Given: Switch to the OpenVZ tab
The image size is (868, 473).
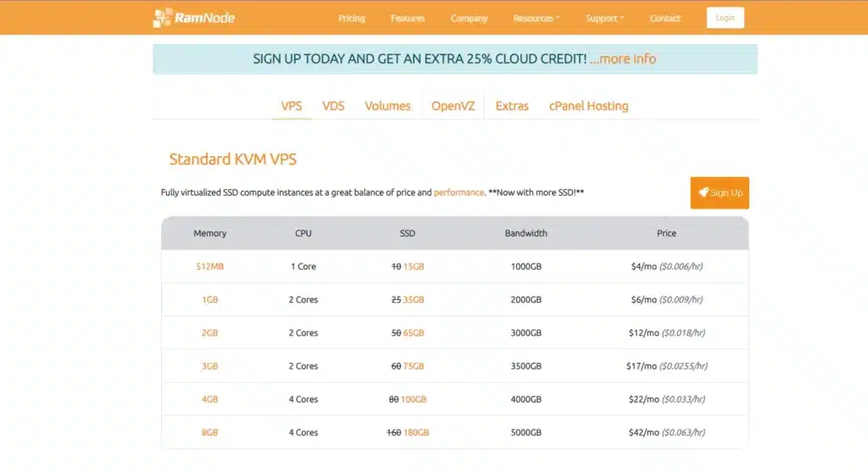Looking at the screenshot, I should pyautogui.click(x=453, y=106).
